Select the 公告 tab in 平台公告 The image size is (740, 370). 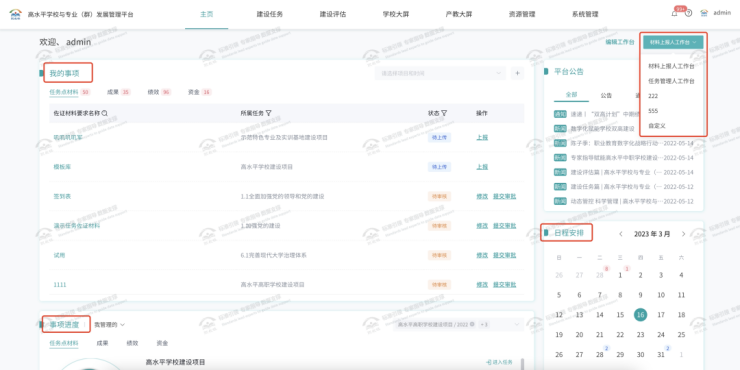[606, 95]
